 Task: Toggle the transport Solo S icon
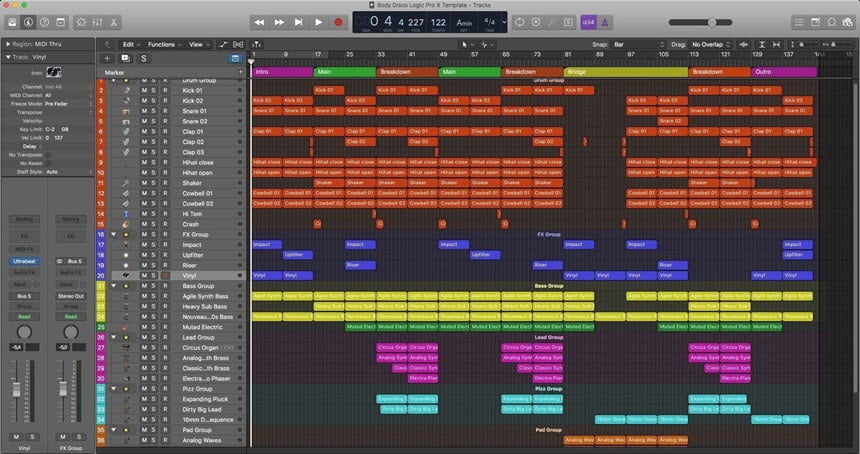(568, 22)
